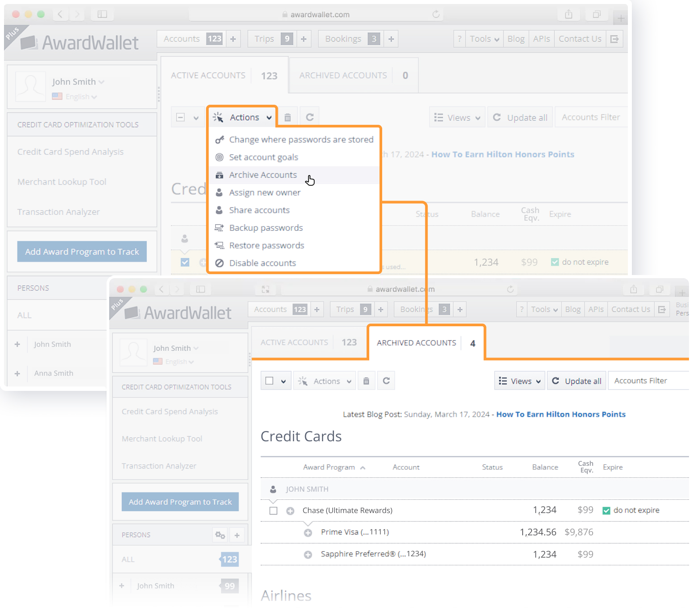Open the Views dropdown in the front window
693x616 pixels.
520,381
